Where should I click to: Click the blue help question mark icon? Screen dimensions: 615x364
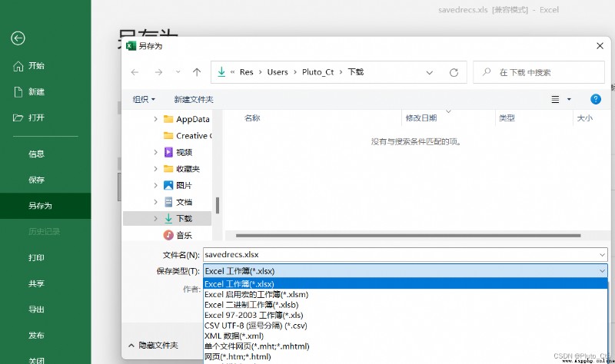coord(596,99)
